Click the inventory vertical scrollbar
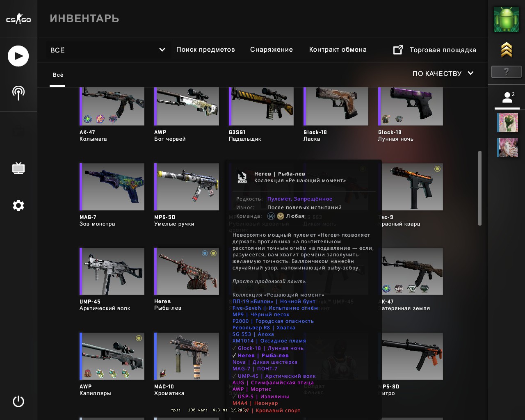Viewport: 525px width, 420px height. pyautogui.click(x=480, y=188)
